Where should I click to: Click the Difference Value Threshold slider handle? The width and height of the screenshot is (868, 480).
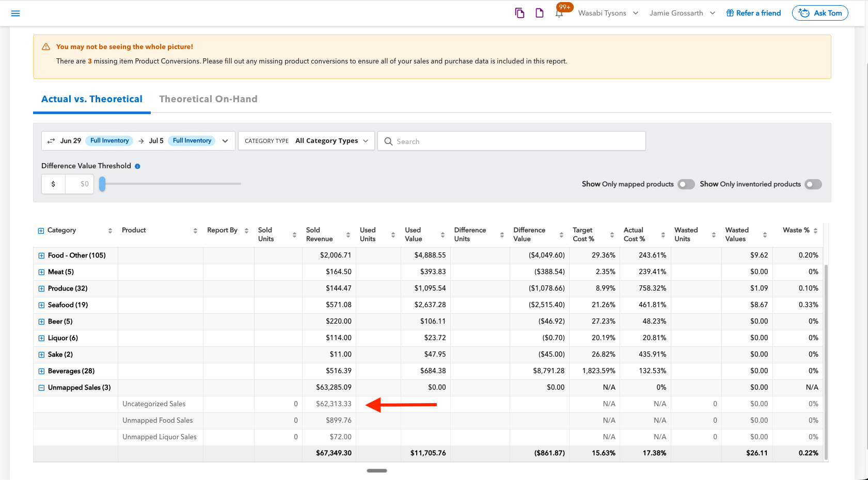(102, 184)
